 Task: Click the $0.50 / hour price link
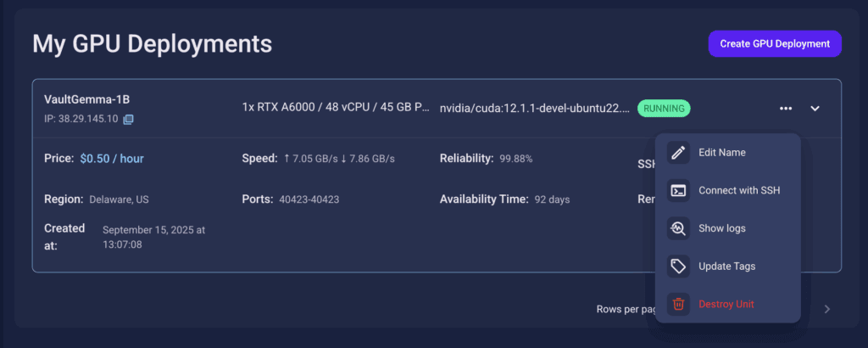(x=112, y=159)
